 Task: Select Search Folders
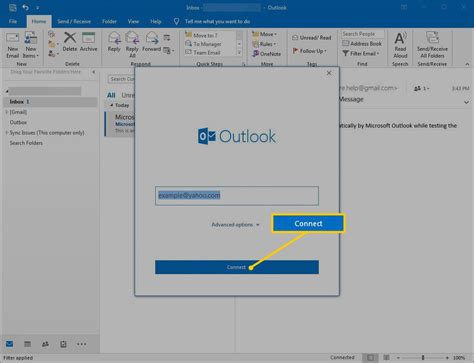[x=26, y=143]
